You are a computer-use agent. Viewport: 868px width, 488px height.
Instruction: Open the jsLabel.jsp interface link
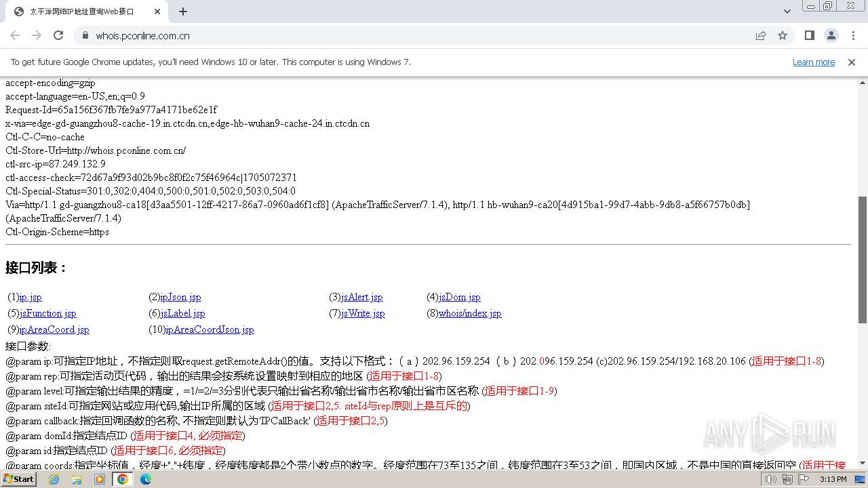182,314
